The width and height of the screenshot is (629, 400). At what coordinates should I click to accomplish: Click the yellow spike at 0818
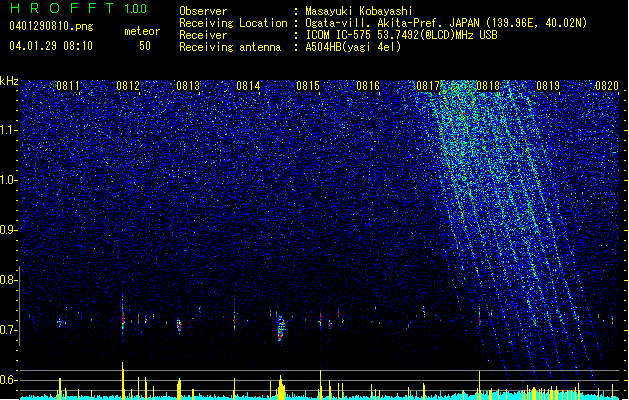click(x=479, y=385)
